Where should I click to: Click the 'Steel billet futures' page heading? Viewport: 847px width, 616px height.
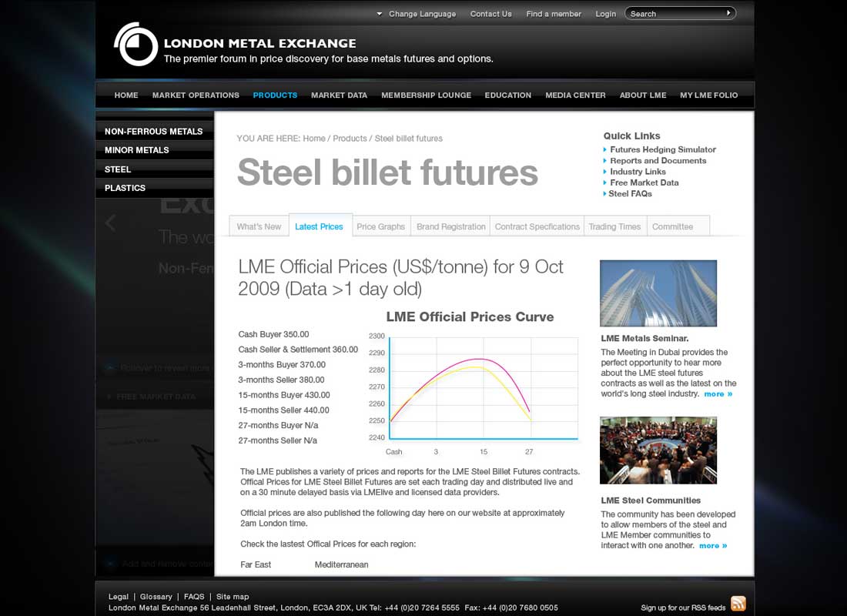(388, 172)
